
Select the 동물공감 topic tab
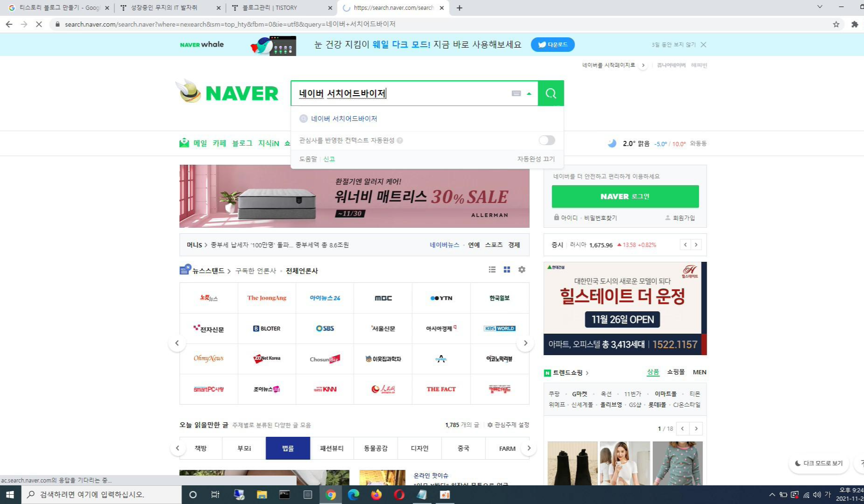(x=376, y=448)
